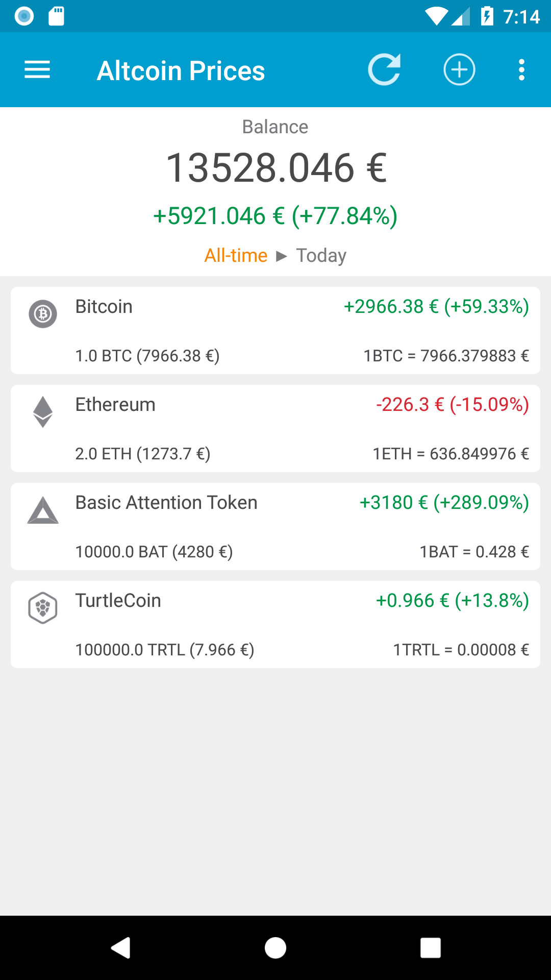Tap the Bitcoin coin icon

tap(43, 313)
